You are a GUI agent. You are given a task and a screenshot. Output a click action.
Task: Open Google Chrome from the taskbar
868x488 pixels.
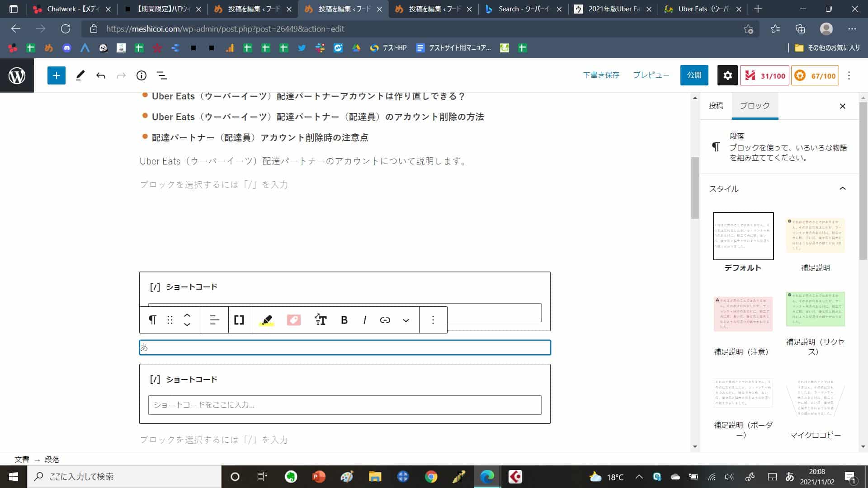(431, 477)
